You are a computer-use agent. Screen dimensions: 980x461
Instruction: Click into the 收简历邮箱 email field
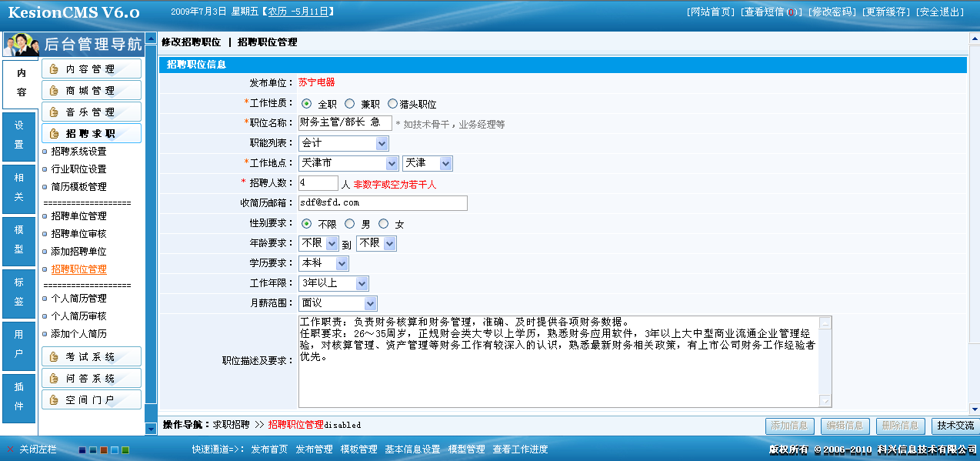pos(382,203)
